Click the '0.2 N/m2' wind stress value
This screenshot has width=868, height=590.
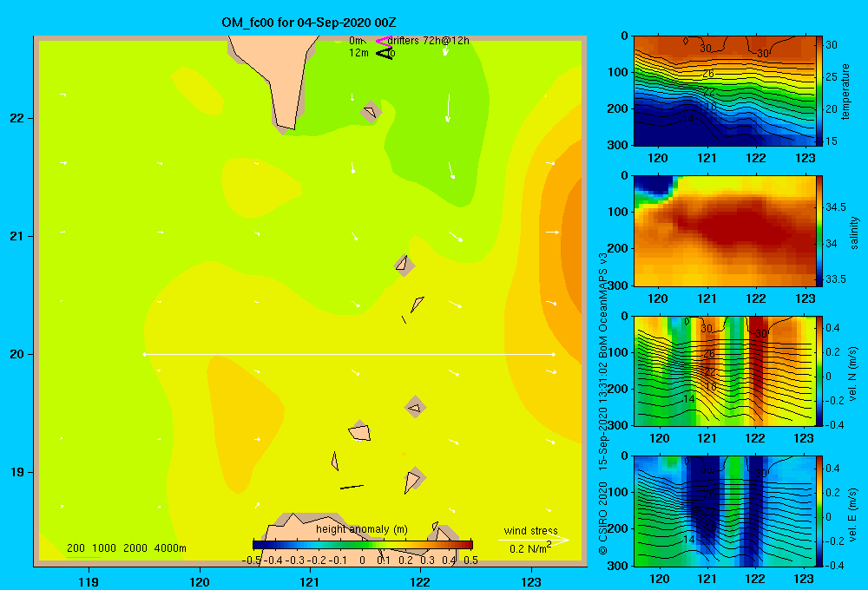coord(530,548)
